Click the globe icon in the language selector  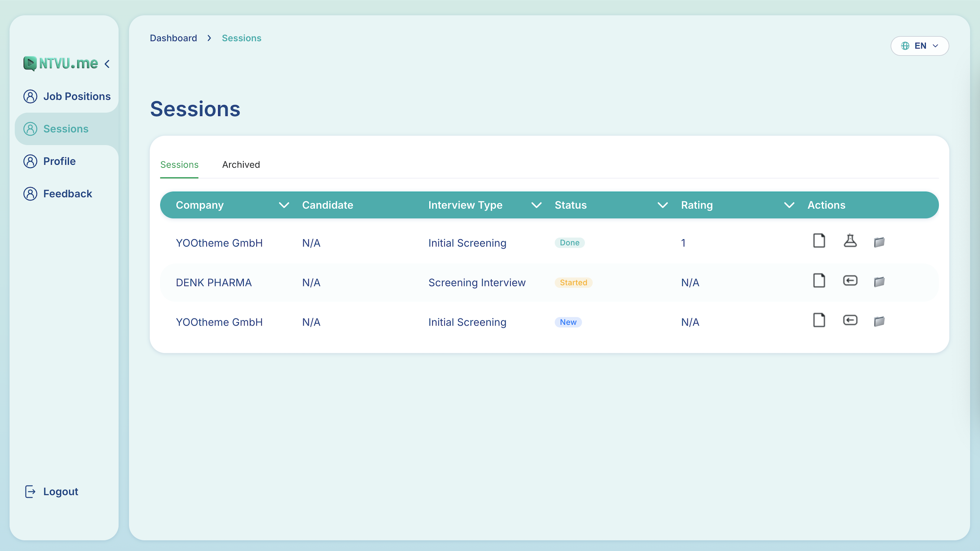coord(905,46)
